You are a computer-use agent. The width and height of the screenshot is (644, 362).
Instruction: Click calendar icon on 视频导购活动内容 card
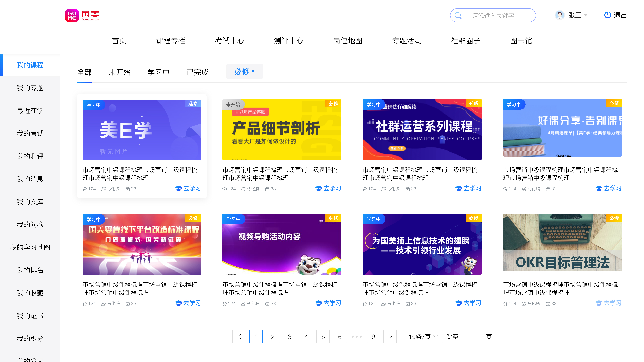click(267, 304)
